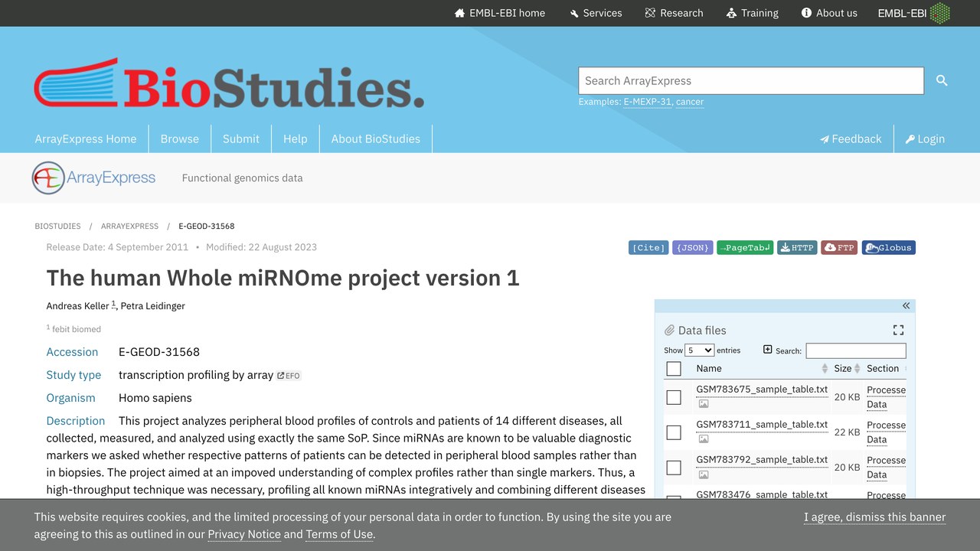The height and width of the screenshot is (551, 980).
Task: Click the Feedback link
Action: (851, 139)
